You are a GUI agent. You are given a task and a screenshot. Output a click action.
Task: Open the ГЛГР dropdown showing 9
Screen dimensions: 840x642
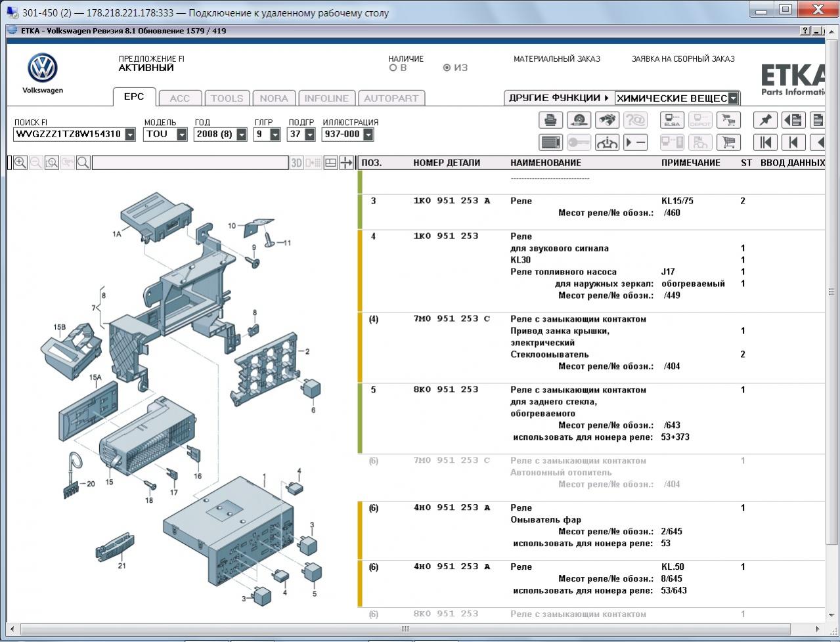click(x=275, y=135)
